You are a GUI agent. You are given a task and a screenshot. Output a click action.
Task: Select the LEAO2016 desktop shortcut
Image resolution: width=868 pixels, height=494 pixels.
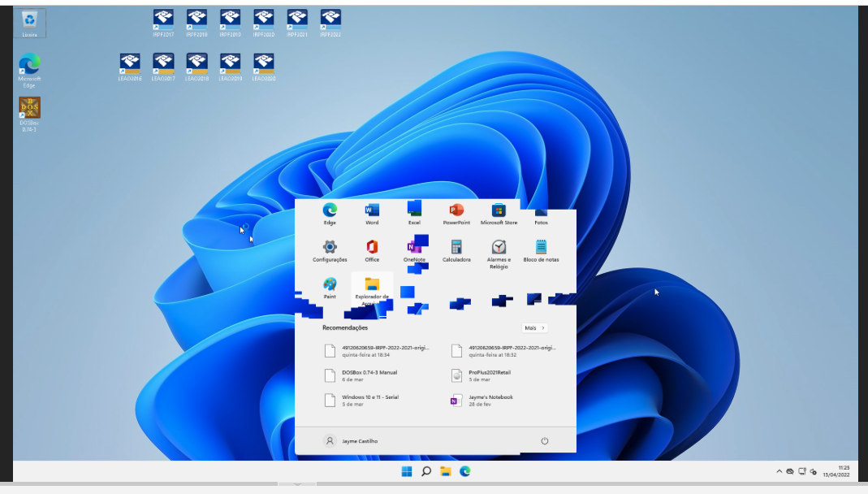pyautogui.click(x=130, y=64)
